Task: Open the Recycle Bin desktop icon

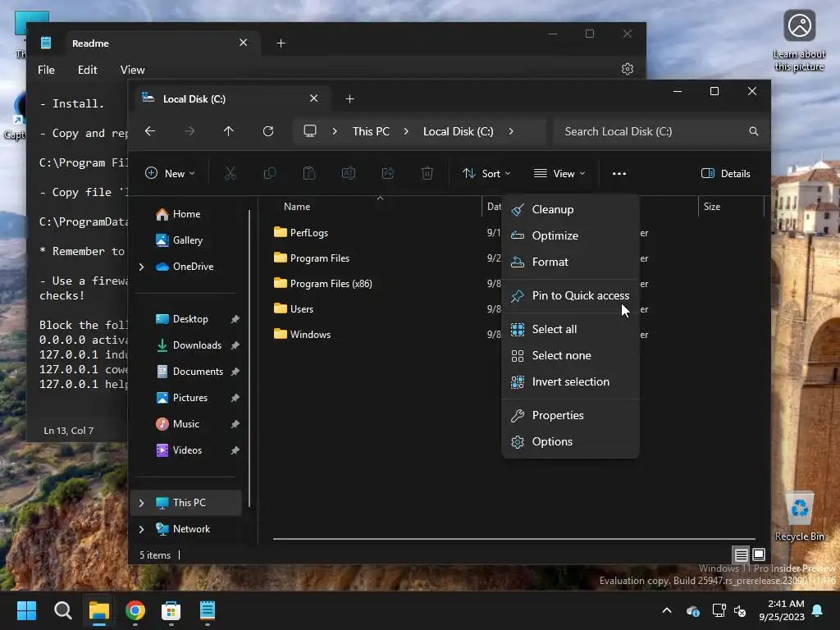Action: (x=800, y=517)
